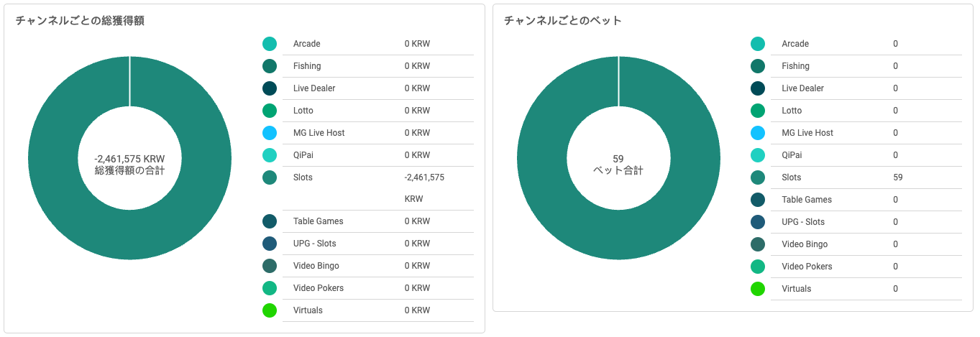Click Video Pokers label in ベット legend
The image size is (980, 337).
pos(807,267)
